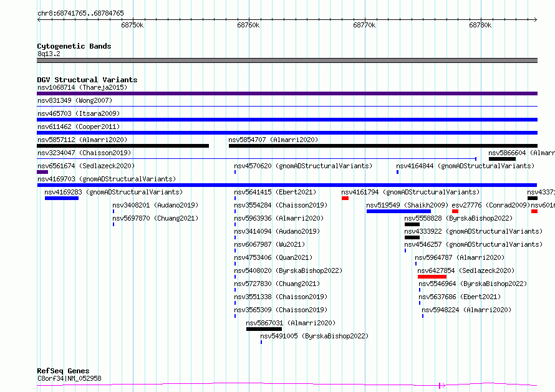555x392 pixels.
Task: Open the nsv611462 (Cooper2011) variant label
Action: (79, 127)
